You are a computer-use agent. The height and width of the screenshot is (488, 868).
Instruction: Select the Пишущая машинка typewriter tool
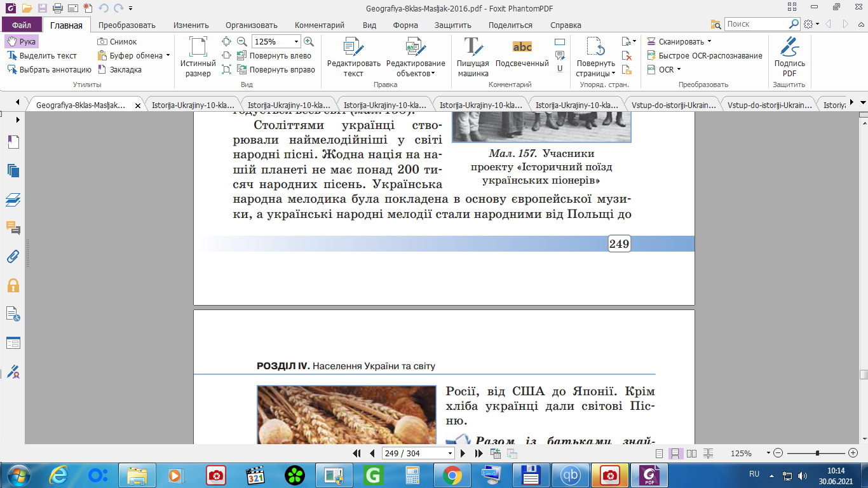[473, 57]
